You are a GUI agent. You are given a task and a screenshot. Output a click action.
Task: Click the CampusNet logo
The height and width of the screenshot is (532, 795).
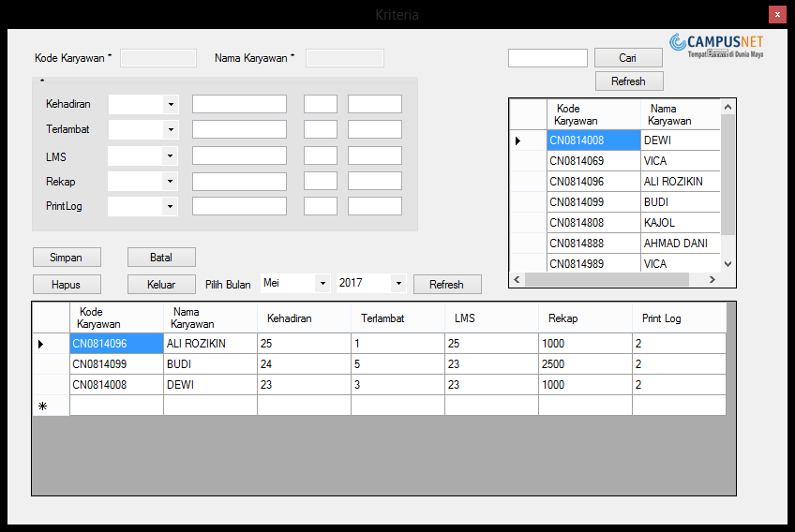[716, 44]
